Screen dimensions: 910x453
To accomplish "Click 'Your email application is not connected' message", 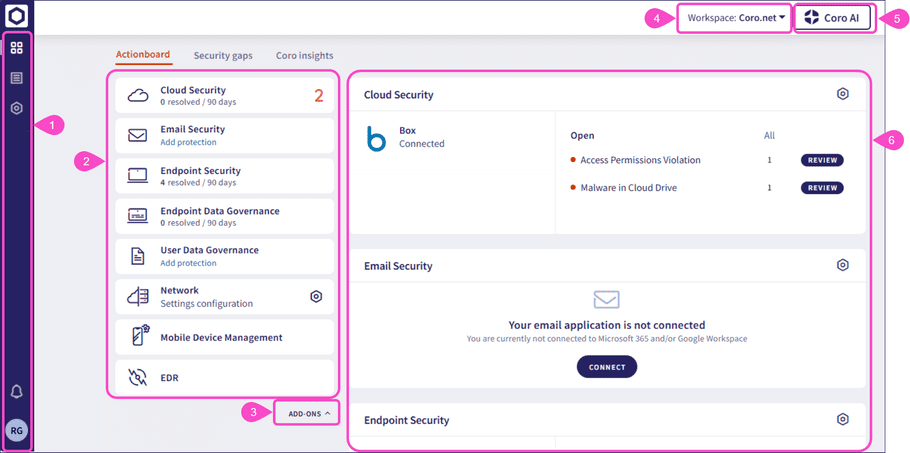I will point(606,325).
